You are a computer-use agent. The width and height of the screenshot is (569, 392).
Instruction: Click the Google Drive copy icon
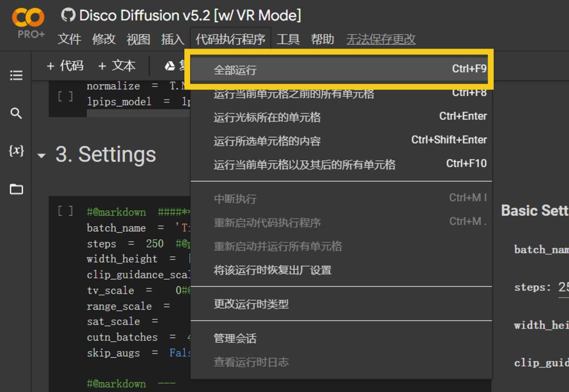[170, 66]
